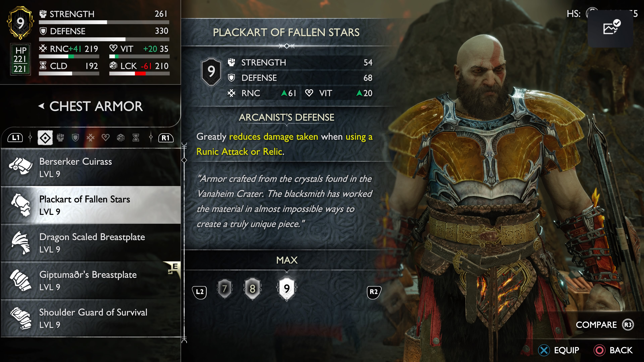This screenshot has height=362, width=644.
Task: Filter armor by Defense shield icon
Action: point(75,138)
